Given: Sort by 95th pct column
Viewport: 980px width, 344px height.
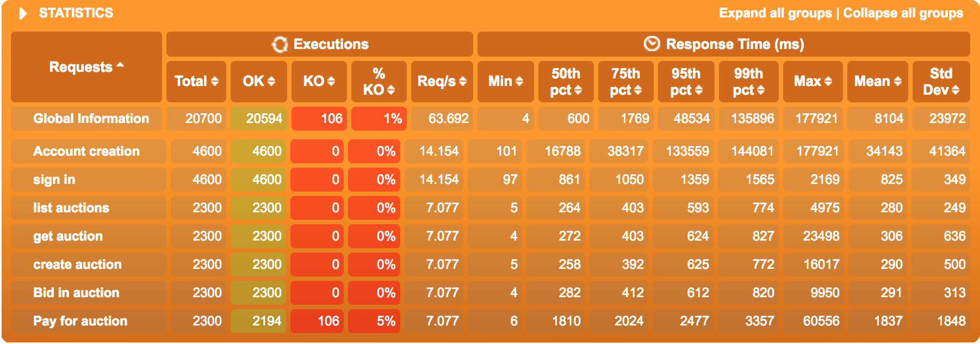Looking at the screenshot, I should point(686,81).
